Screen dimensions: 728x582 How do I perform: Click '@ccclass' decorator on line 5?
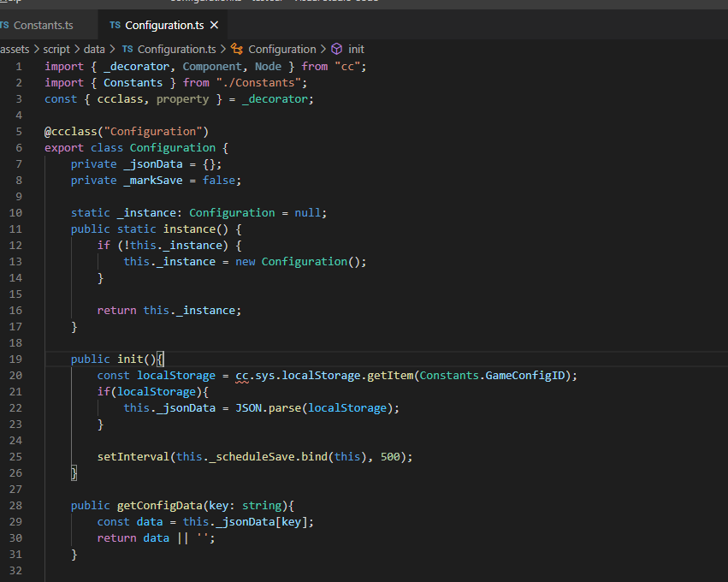[x=70, y=132]
